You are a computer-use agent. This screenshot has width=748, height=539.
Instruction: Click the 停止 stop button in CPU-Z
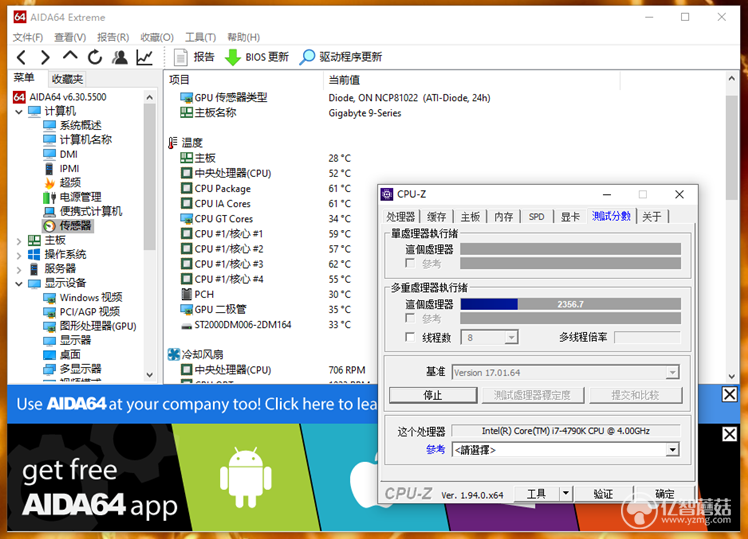tap(433, 395)
